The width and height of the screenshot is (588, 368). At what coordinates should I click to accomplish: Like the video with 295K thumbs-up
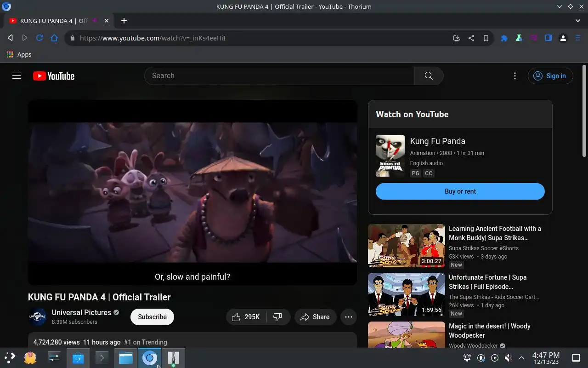pyautogui.click(x=246, y=317)
